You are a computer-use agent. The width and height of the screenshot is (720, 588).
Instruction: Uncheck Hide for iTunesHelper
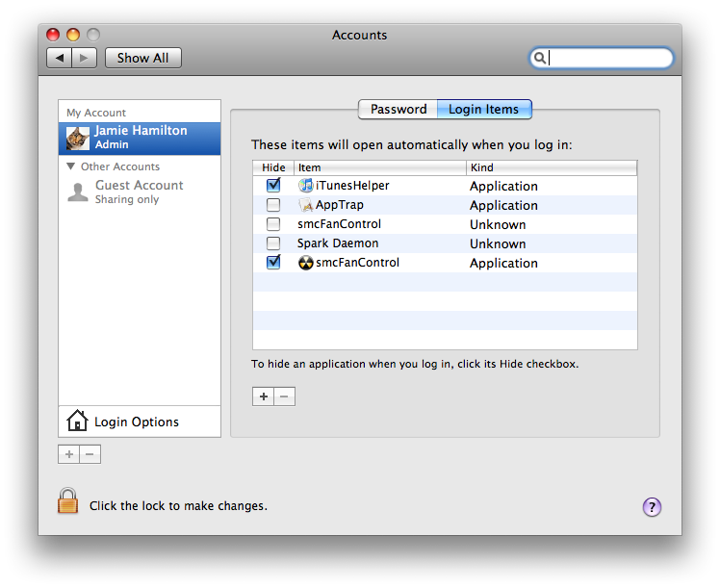coord(273,185)
